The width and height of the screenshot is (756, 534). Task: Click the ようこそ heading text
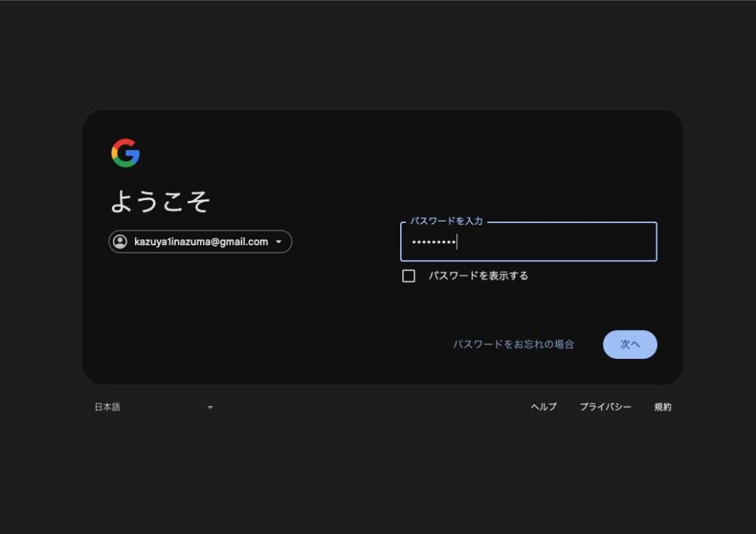pos(160,201)
